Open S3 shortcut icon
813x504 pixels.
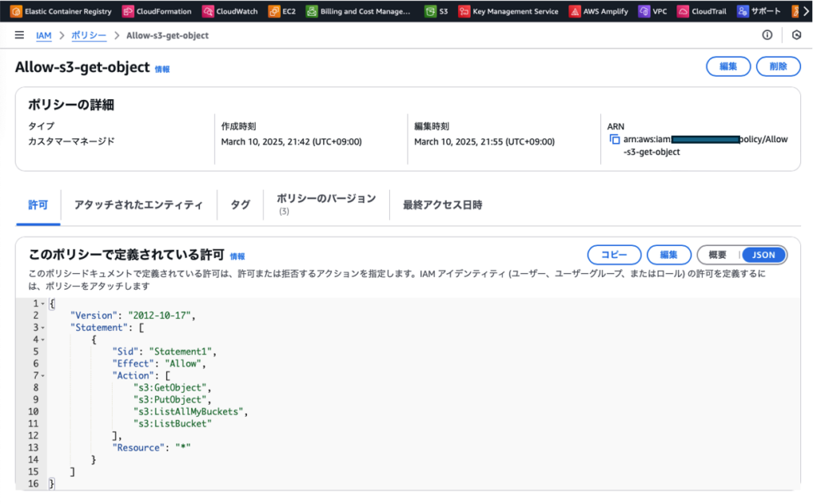[x=430, y=11]
